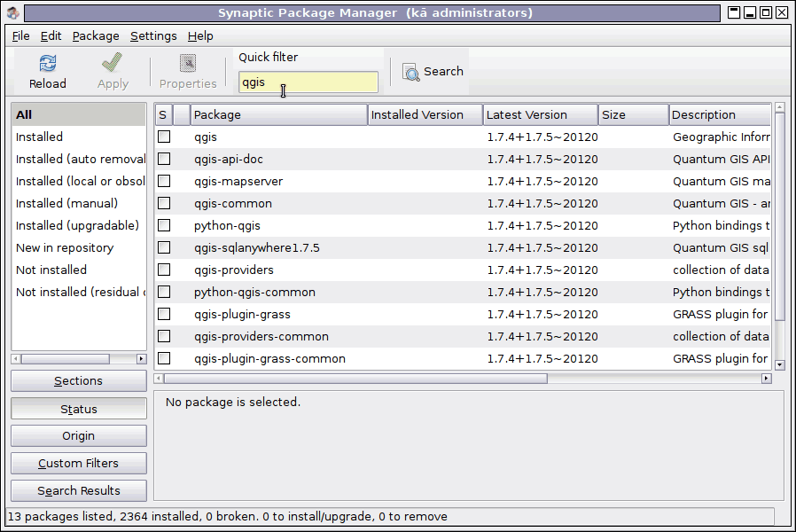
Task: Mark the qgis-plugin-grass checkbox
Action: point(164,314)
